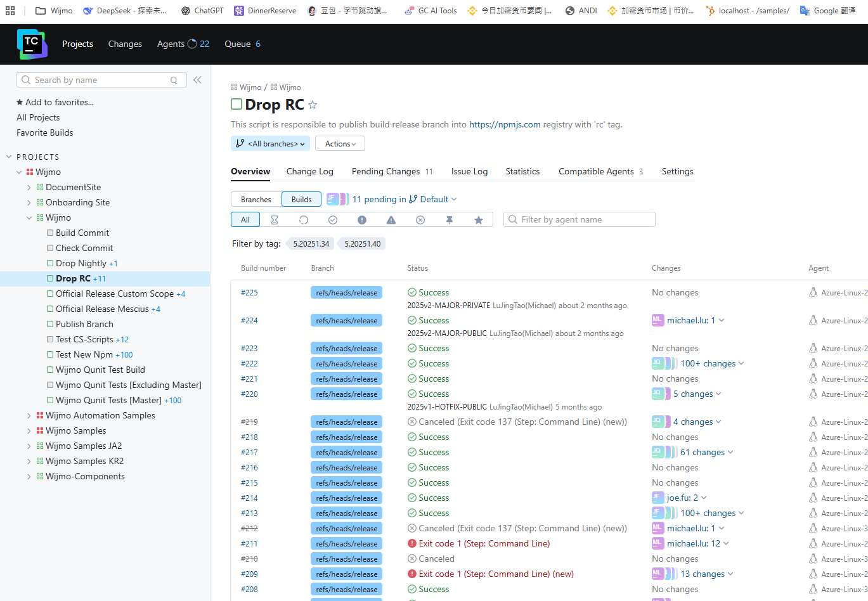Expand the DocumentSite project
The width and height of the screenshot is (868, 601).
(x=29, y=188)
